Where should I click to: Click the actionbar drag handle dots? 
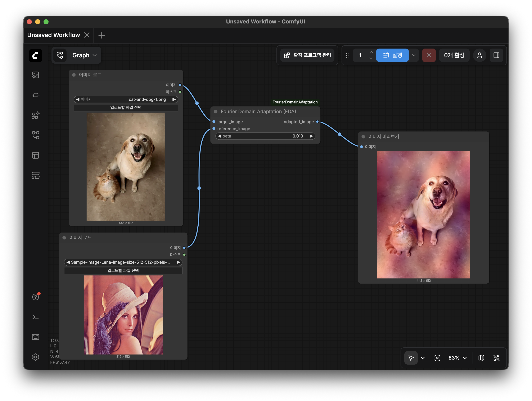(x=348, y=56)
